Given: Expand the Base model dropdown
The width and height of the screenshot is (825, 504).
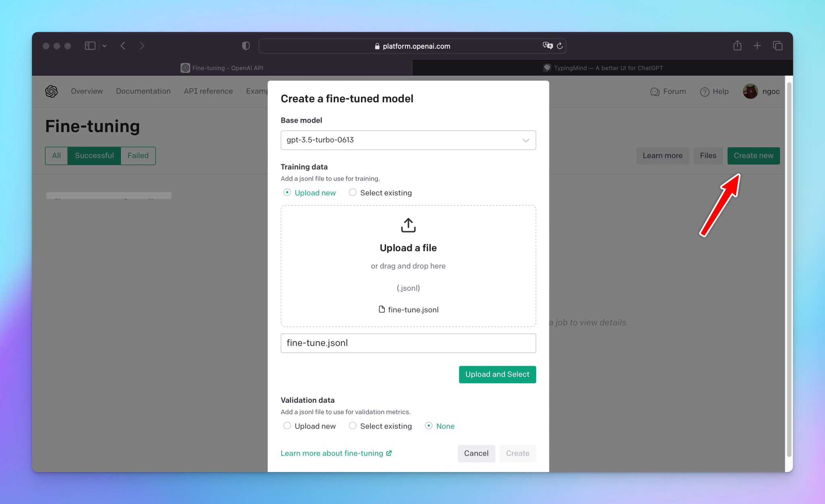Looking at the screenshot, I should pyautogui.click(x=408, y=140).
